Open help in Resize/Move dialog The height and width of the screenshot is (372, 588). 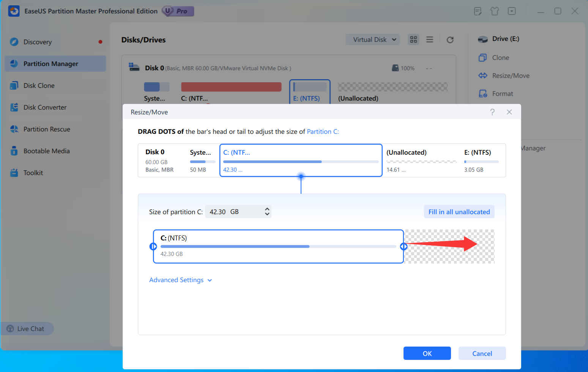point(492,112)
